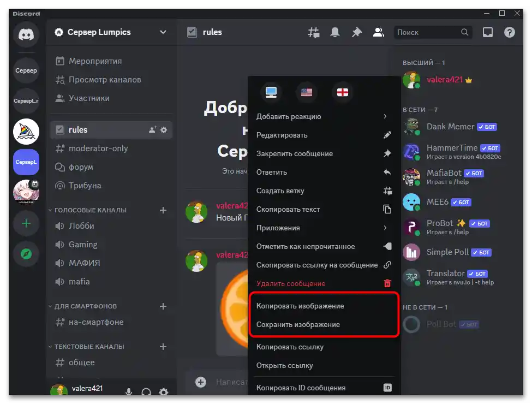Open rules channel settings gear
This screenshot has width=532, height=404.
point(164,130)
